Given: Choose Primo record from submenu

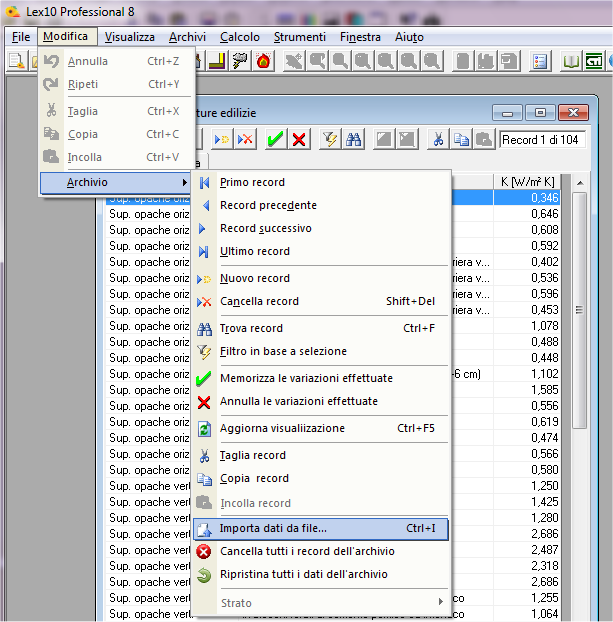Looking at the screenshot, I should (x=321, y=182).
